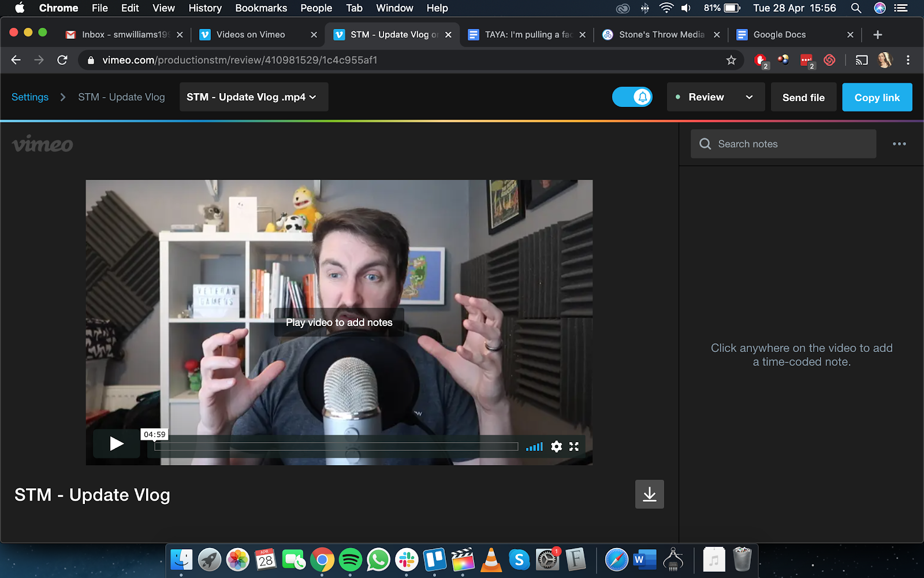
Task: Open the Apple menu
Action: [x=20, y=8]
